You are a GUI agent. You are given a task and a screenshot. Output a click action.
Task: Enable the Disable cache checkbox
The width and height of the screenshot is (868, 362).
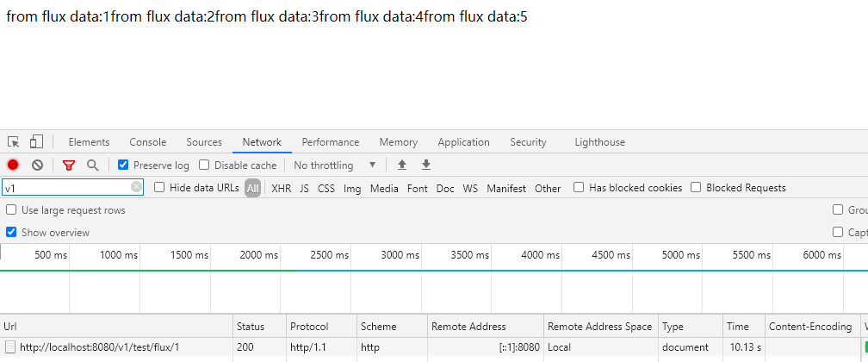pos(205,165)
